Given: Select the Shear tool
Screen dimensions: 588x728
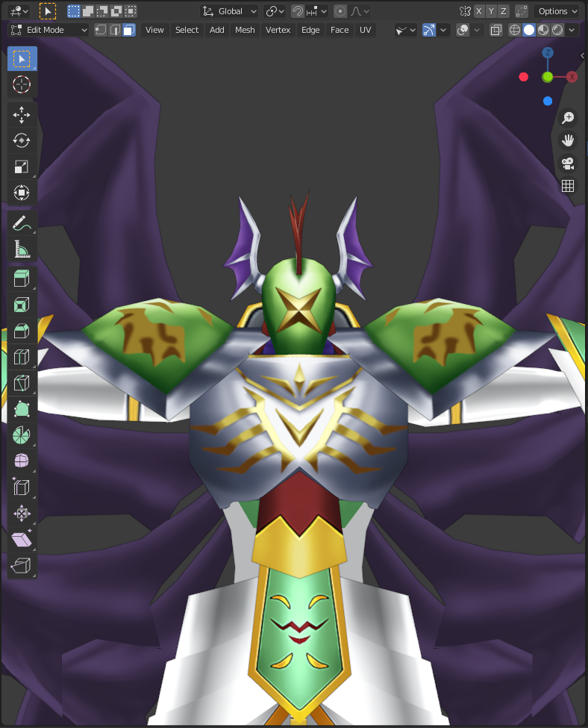Looking at the screenshot, I should coord(22,540).
